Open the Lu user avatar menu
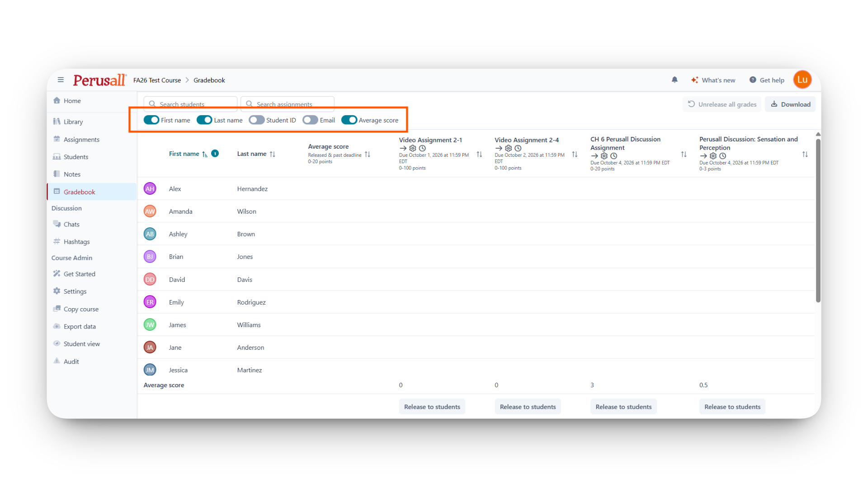The width and height of the screenshot is (868, 488). [802, 80]
